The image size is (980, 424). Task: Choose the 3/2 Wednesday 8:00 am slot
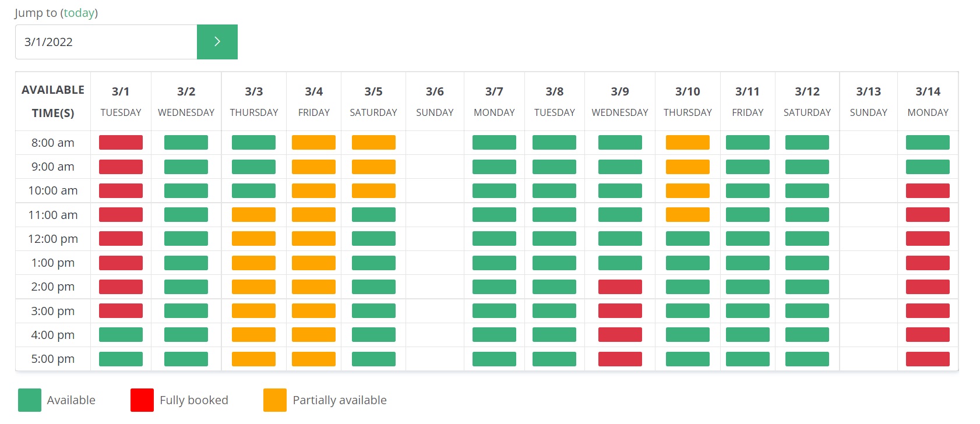point(186,143)
